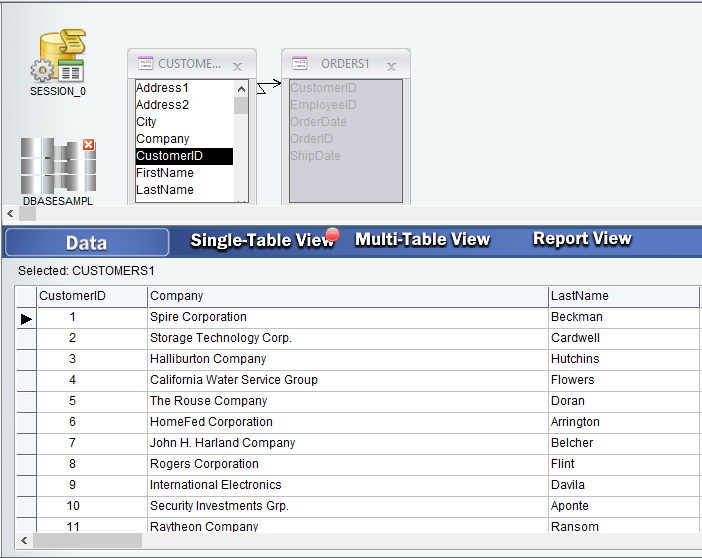The width and height of the screenshot is (702, 558).
Task: Select the SESSION_0 session icon
Action: [58, 58]
